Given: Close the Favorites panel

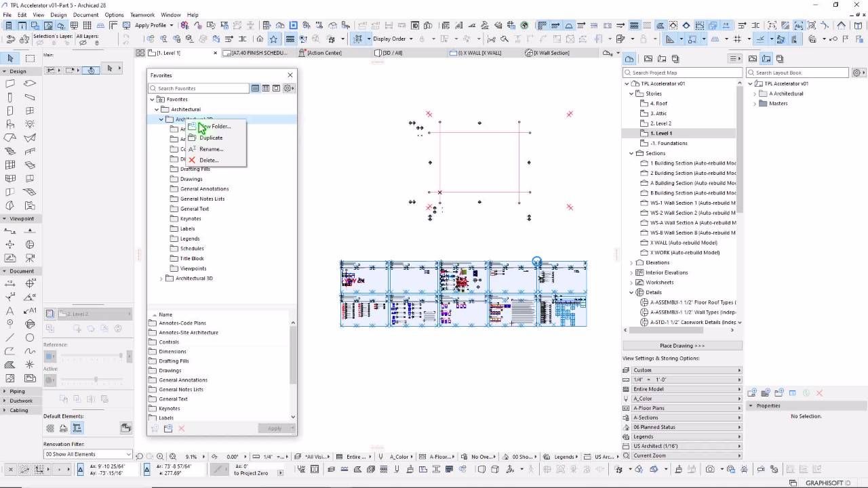Looking at the screenshot, I should [290, 75].
